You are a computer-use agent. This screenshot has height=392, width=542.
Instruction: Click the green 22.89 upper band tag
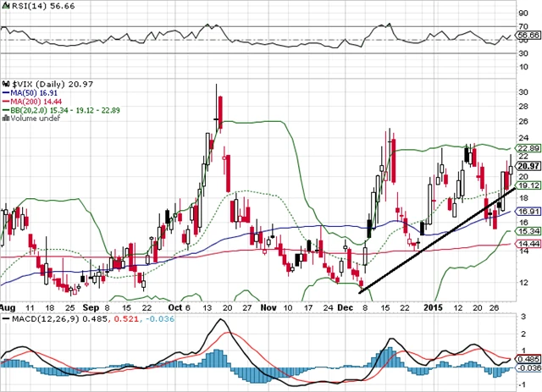tap(528, 147)
